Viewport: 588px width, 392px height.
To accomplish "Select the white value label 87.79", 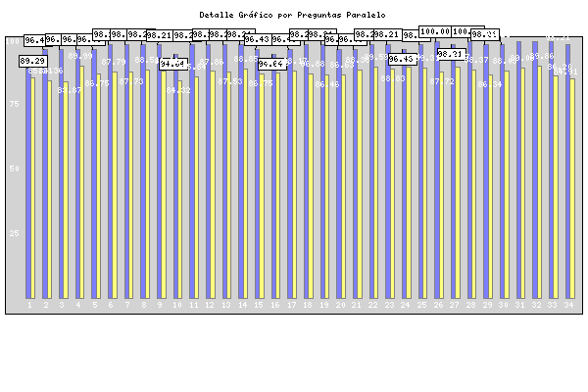I will point(114,62).
